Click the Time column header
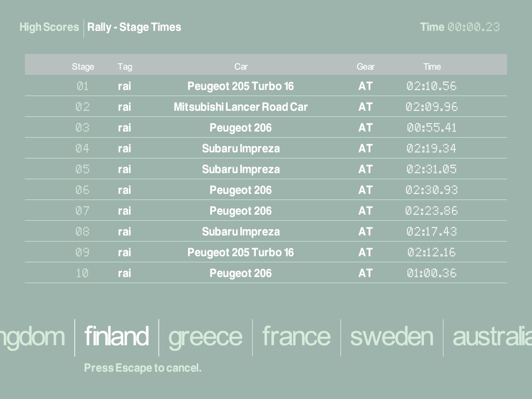The image size is (532, 399). point(432,66)
